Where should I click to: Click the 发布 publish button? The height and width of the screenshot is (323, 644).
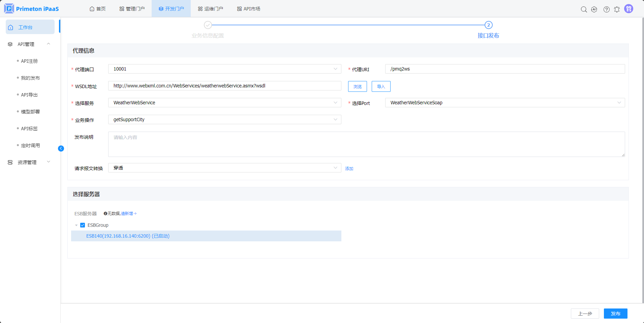(615, 314)
